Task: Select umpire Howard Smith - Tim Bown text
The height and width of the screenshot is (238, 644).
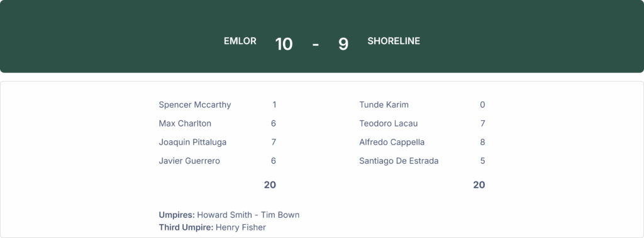Action: click(x=248, y=215)
